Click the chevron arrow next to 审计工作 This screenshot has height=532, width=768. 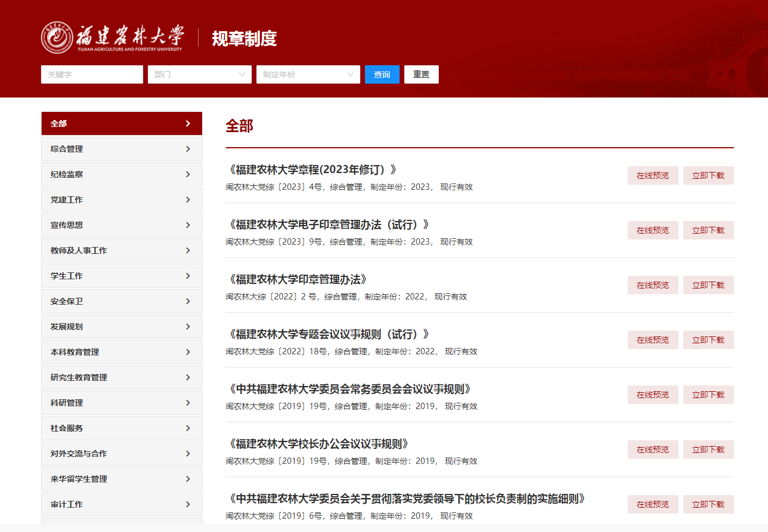click(188, 504)
